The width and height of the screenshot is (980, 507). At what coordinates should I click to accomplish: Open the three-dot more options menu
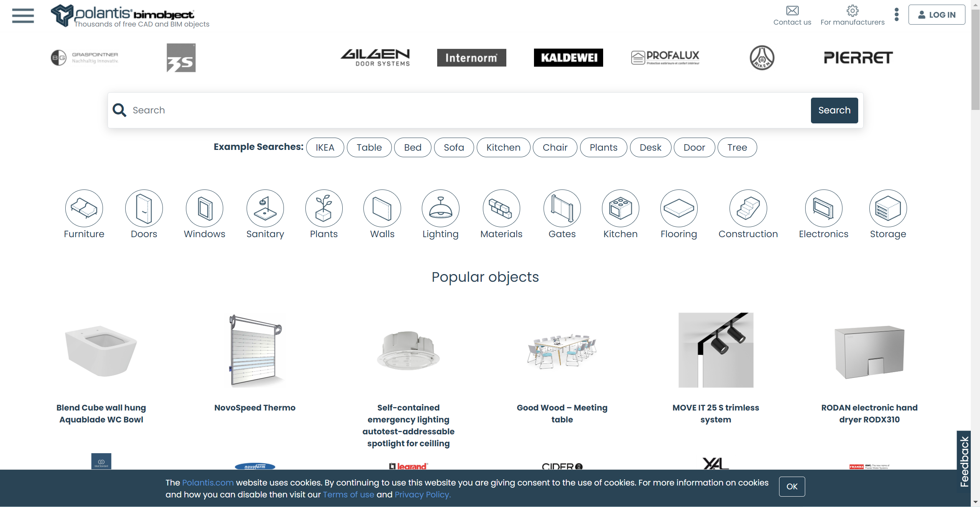pyautogui.click(x=897, y=15)
